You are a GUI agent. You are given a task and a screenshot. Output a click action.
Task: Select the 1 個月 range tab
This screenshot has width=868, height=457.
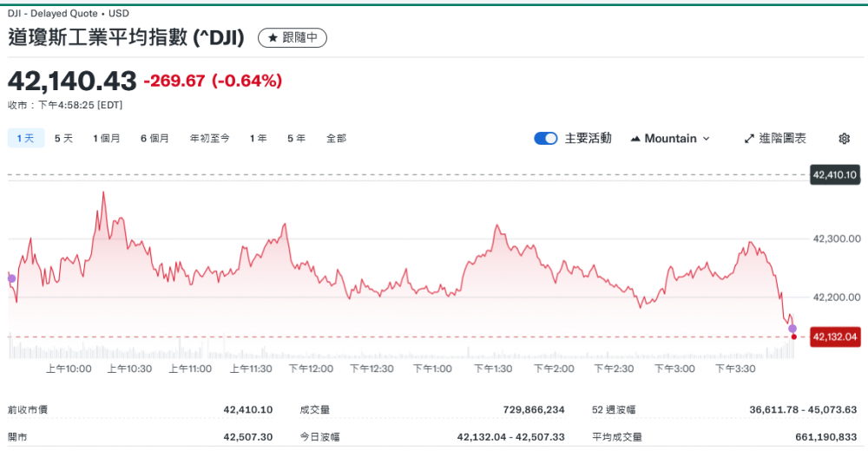coord(107,138)
